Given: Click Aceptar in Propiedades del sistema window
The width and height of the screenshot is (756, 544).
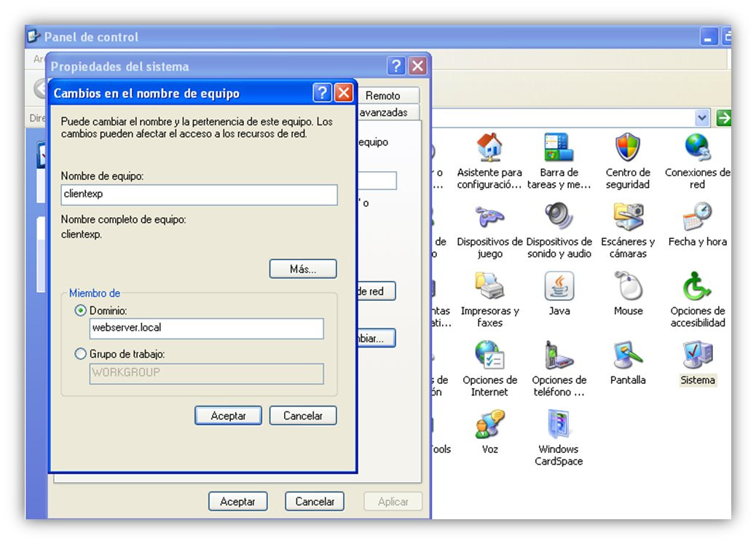Looking at the screenshot, I should pyautogui.click(x=237, y=502).
